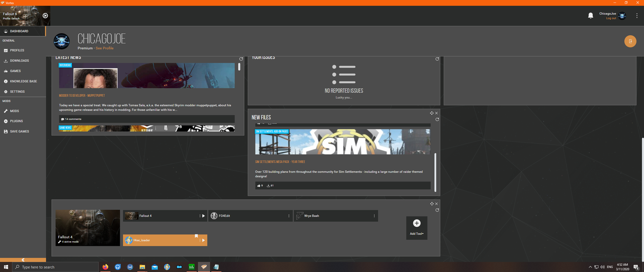
Task: Open the FO4Edit tool options menu
Action: tap(289, 216)
